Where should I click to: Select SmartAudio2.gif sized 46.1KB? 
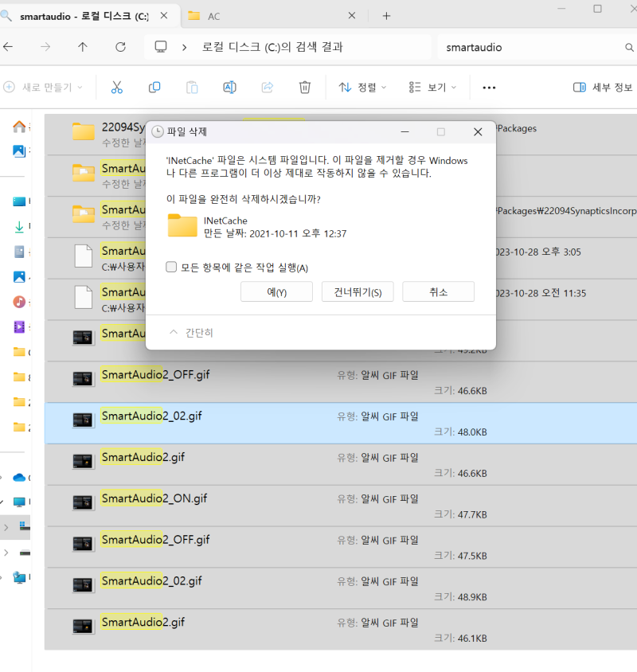(341, 630)
